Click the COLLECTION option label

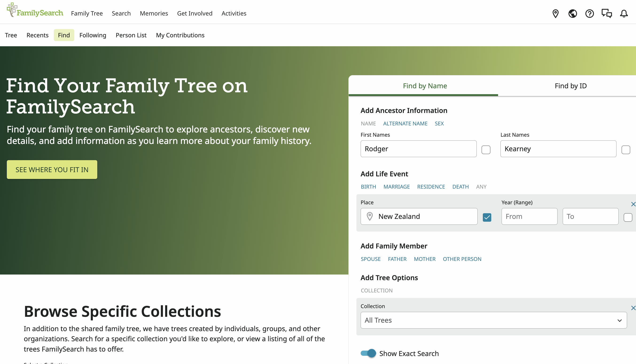(377, 290)
